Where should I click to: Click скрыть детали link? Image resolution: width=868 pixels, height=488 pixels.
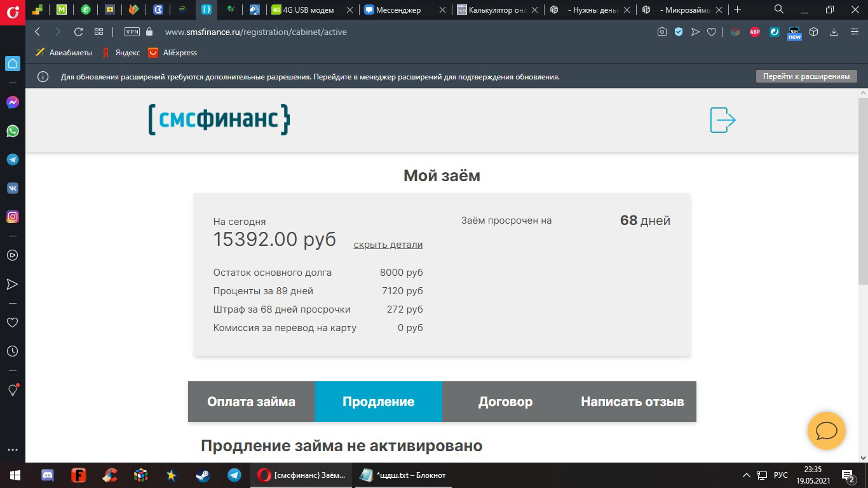[388, 245]
